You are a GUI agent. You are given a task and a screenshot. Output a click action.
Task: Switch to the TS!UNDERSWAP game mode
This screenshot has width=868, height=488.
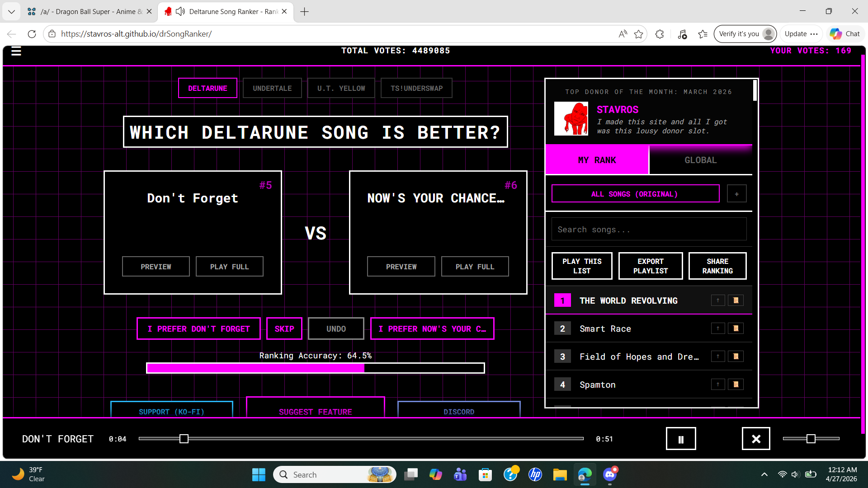click(x=416, y=88)
